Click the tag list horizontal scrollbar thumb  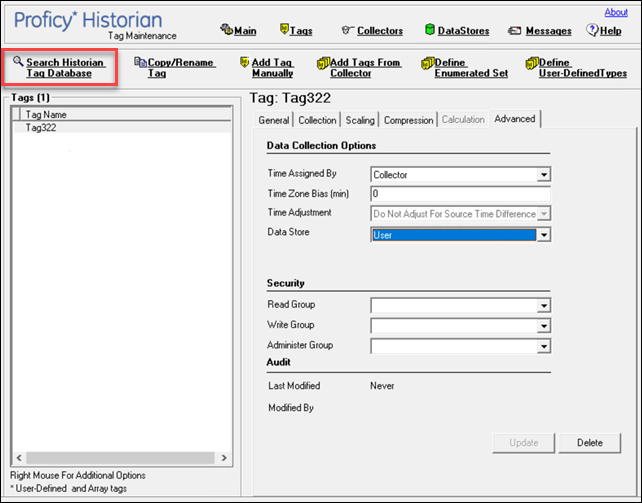(120, 458)
